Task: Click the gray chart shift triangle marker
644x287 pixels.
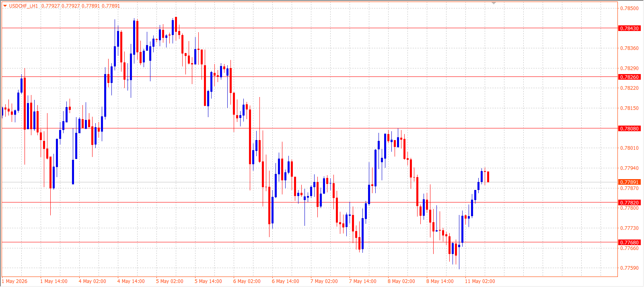Action: click(494, 3)
